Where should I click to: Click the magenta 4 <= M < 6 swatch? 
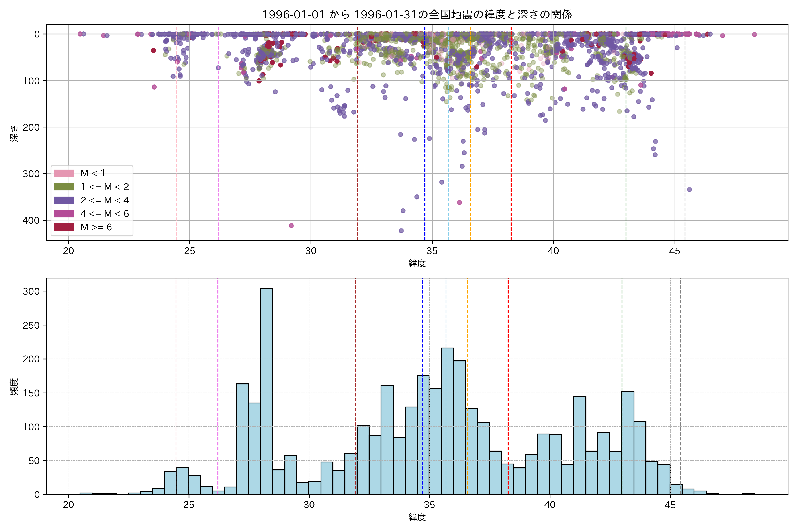[64, 214]
